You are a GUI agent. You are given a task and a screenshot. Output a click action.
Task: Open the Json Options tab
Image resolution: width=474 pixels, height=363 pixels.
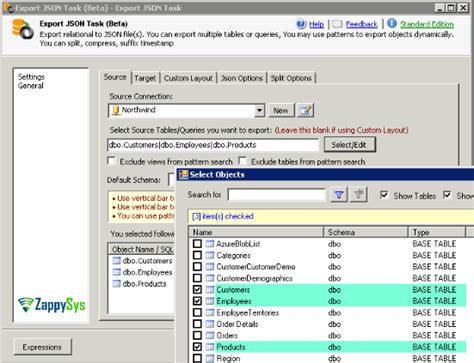(x=242, y=78)
